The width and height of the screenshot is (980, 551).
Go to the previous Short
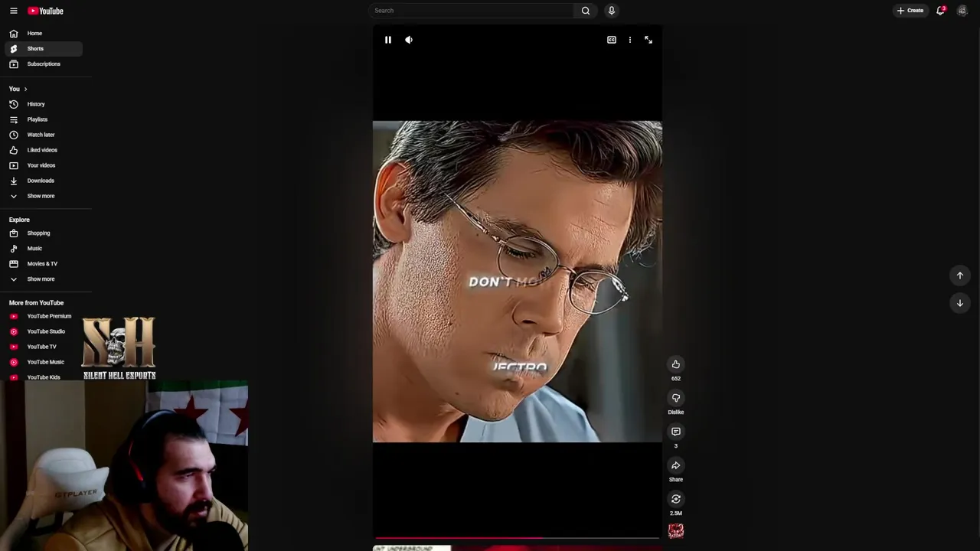click(x=960, y=275)
